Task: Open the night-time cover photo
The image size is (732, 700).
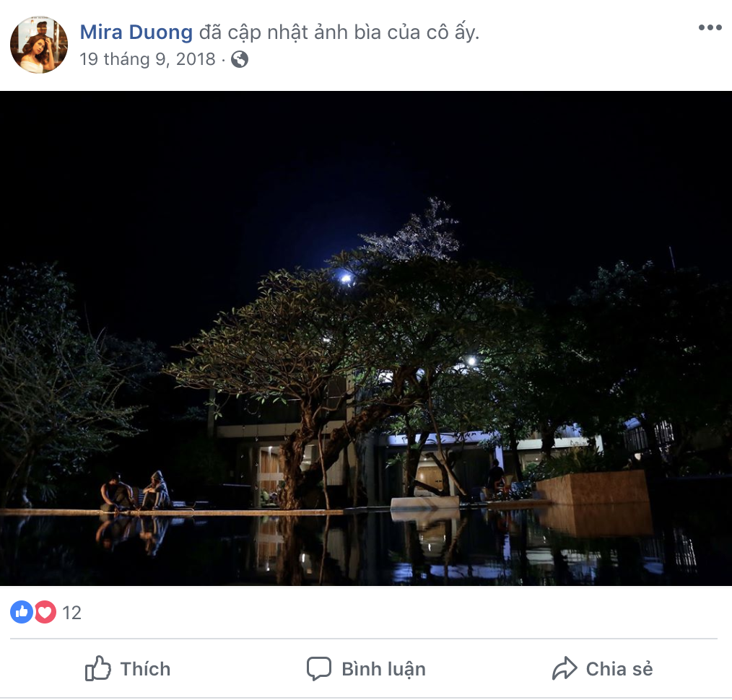Action: 366,338
